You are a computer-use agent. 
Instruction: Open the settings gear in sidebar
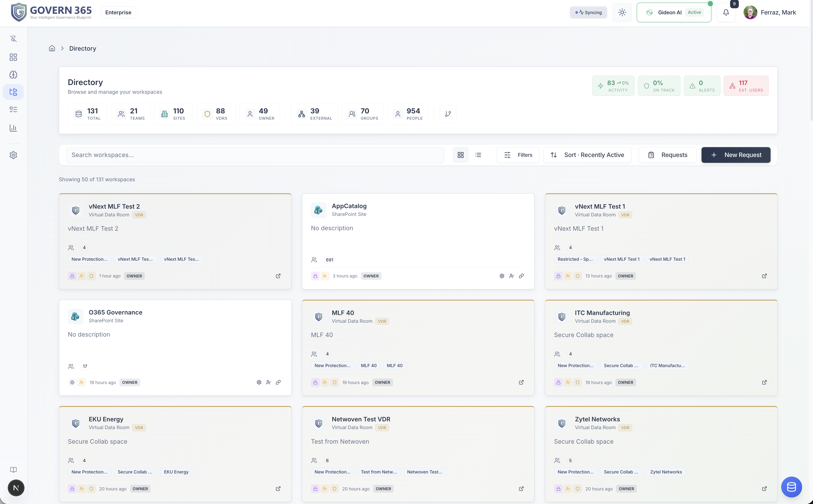coord(13,155)
